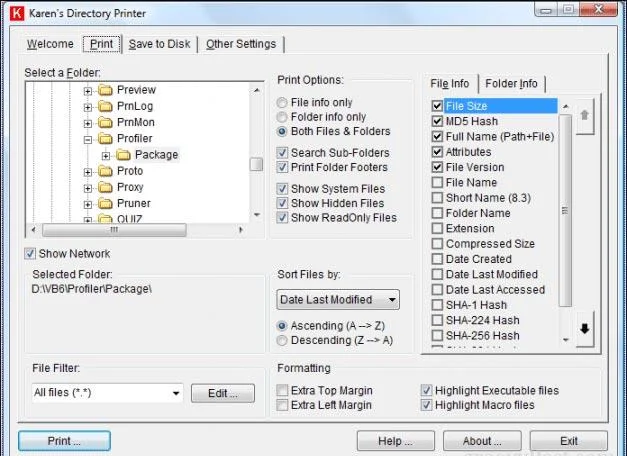Enable the File Name checkbox
The width and height of the screenshot is (627, 456).
tap(437, 182)
